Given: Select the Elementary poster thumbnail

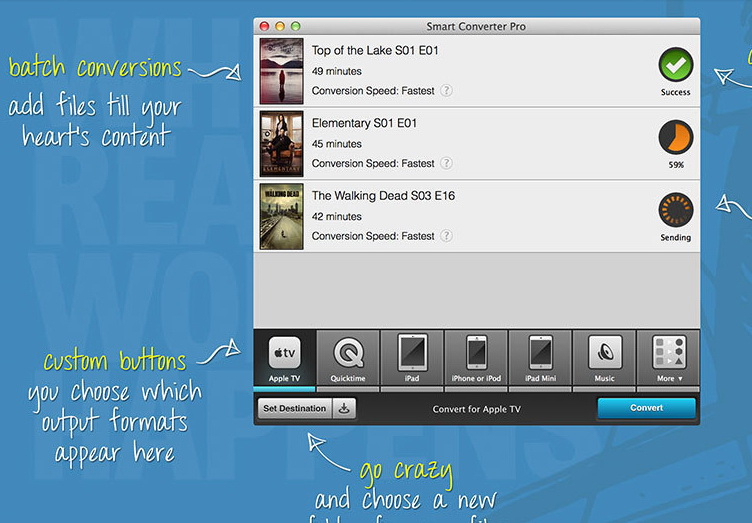Looking at the screenshot, I should click(x=282, y=144).
